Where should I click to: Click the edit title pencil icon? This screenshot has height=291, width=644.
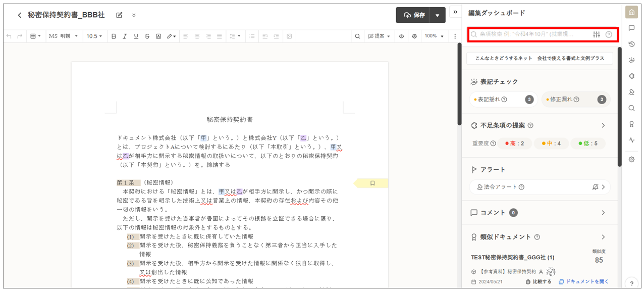[119, 15]
